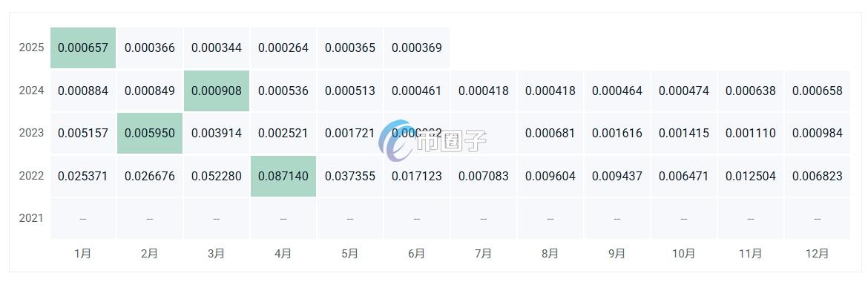The image size is (868, 282).
Task: Click the 0.006823 cell
Action: [x=818, y=176]
